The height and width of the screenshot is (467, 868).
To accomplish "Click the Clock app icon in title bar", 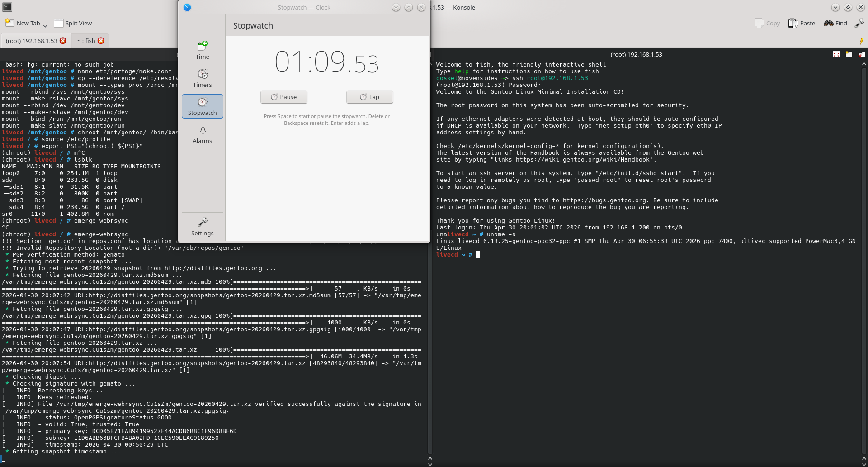I will pos(187,7).
